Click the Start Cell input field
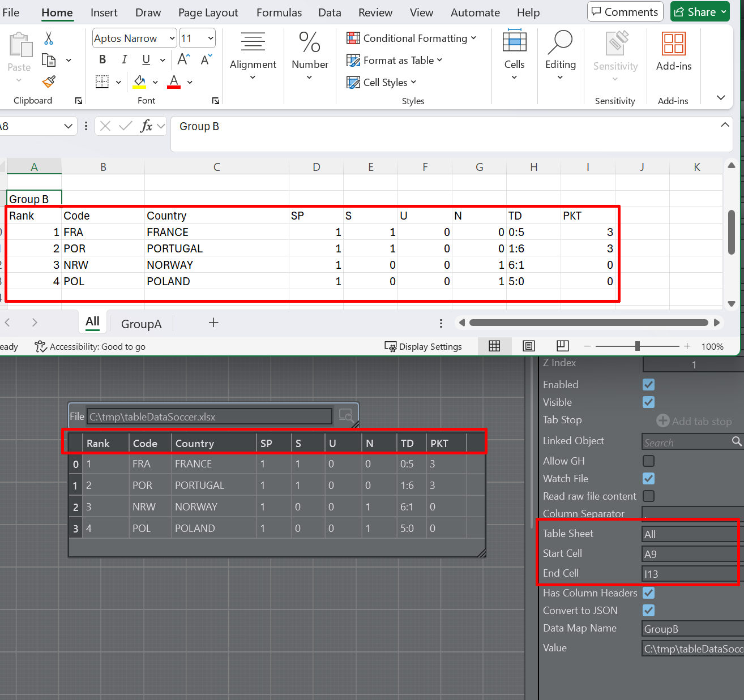The height and width of the screenshot is (700, 744). pyautogui.click(x=689, y=554)
